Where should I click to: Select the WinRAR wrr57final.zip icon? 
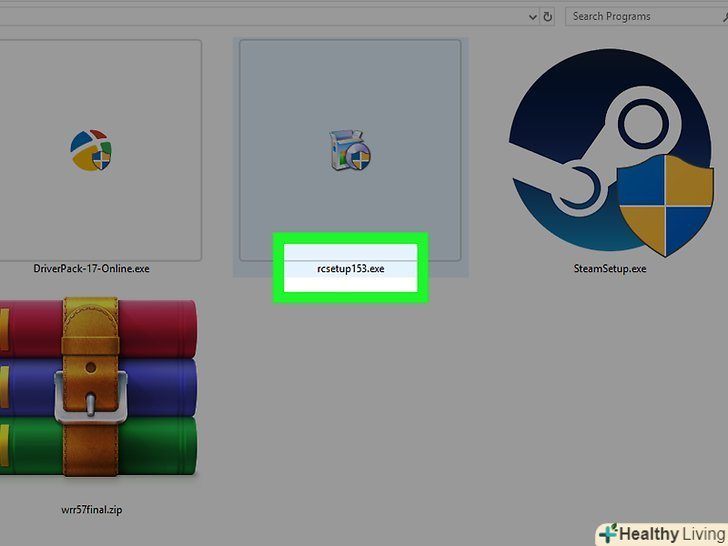[x=98, y=387]
